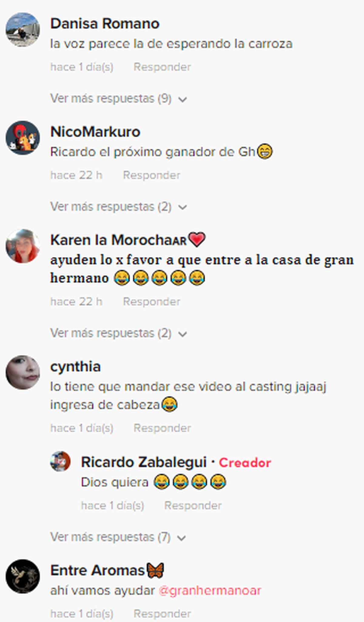The image size is (364, 622).
Task: Open the Ricardo Zabalegui username link
Action: coord(144,462)
